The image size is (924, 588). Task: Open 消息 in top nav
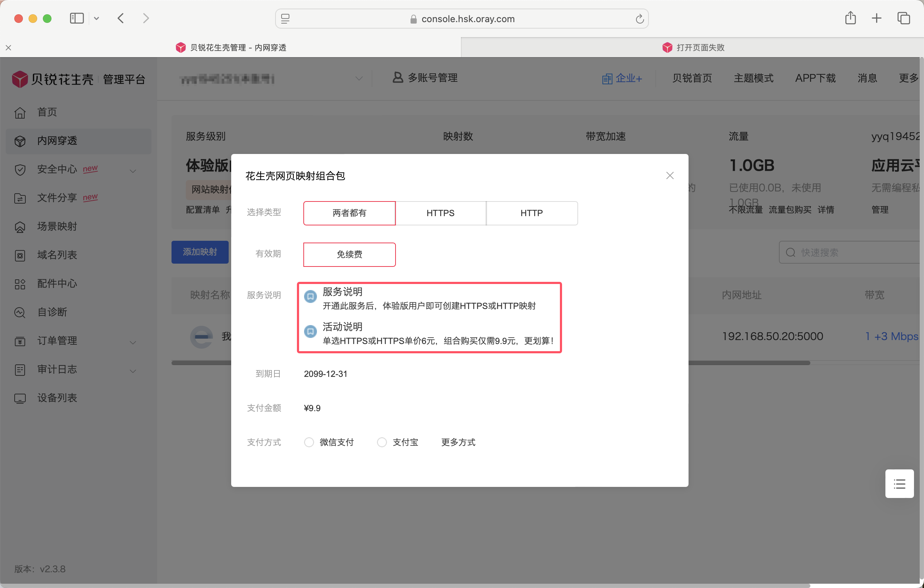[x=867, y=78]
